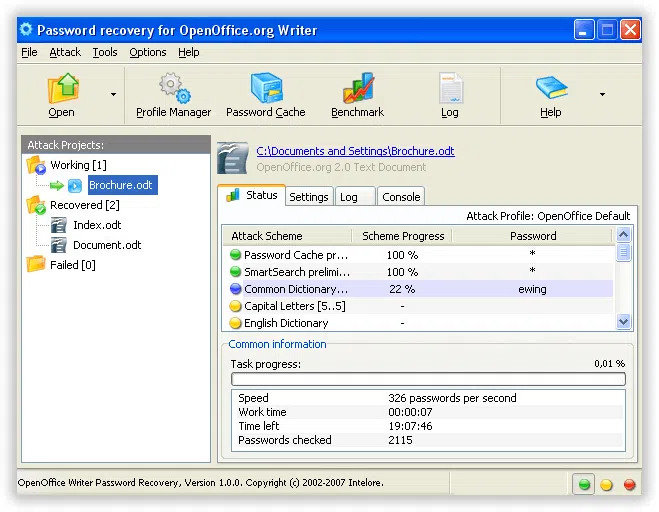This screenshot has width=659, height=512.
Task: Click the large OpenOffice document icon
Action: click(x=233, y=158)
